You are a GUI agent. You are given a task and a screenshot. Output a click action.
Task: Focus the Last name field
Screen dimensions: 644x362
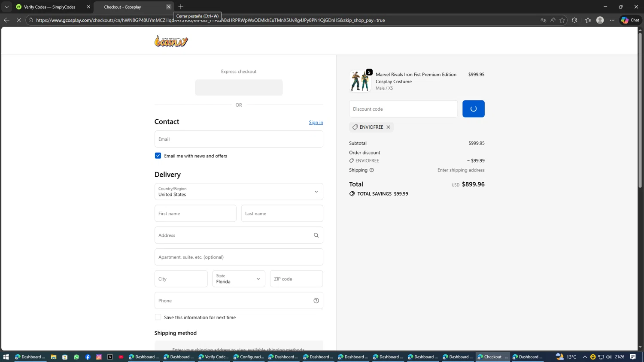coord(282,214)
